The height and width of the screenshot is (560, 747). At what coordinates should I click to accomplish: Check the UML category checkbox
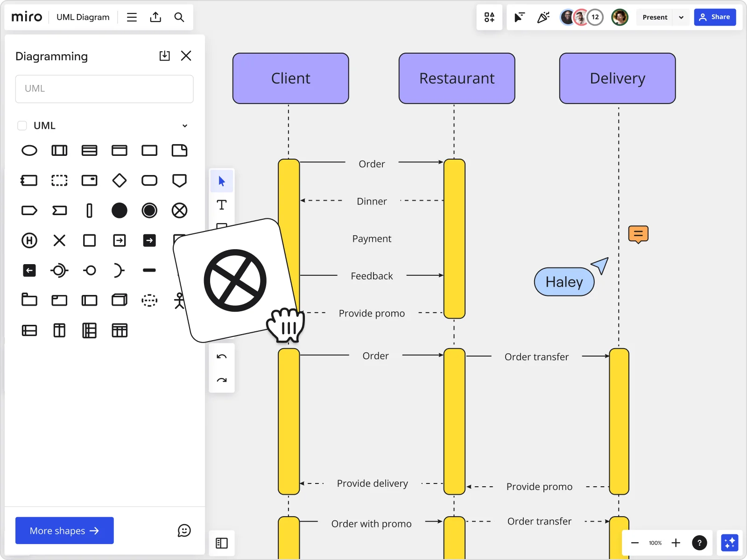tap(22, 125)
